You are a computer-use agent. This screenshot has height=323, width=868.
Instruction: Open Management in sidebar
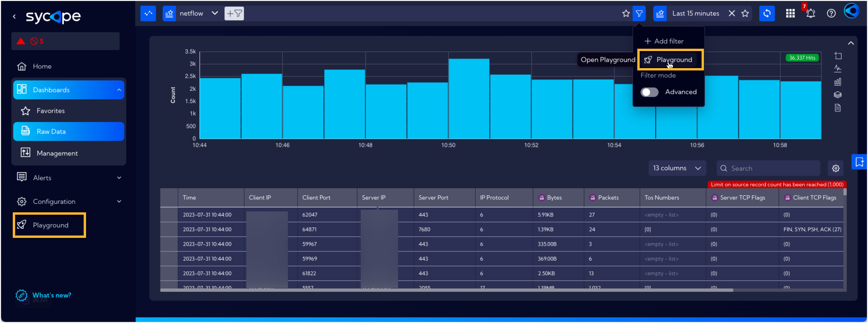57,153
